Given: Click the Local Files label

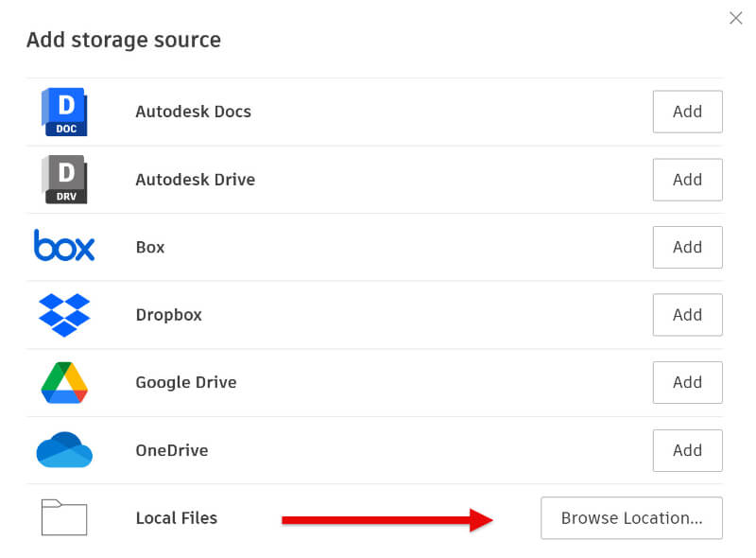Looking at the screenshot, I should [176, 518].
